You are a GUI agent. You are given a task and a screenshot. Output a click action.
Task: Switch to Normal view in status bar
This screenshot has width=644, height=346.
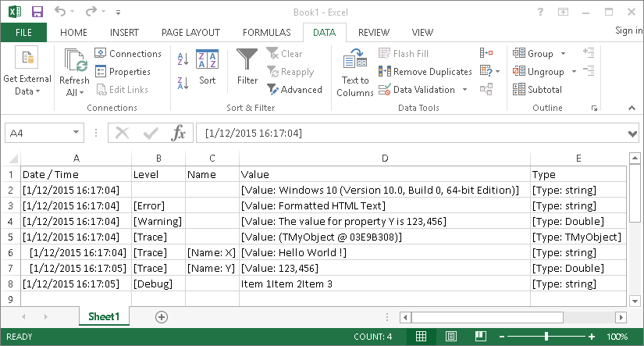click(x=421, y=337)
